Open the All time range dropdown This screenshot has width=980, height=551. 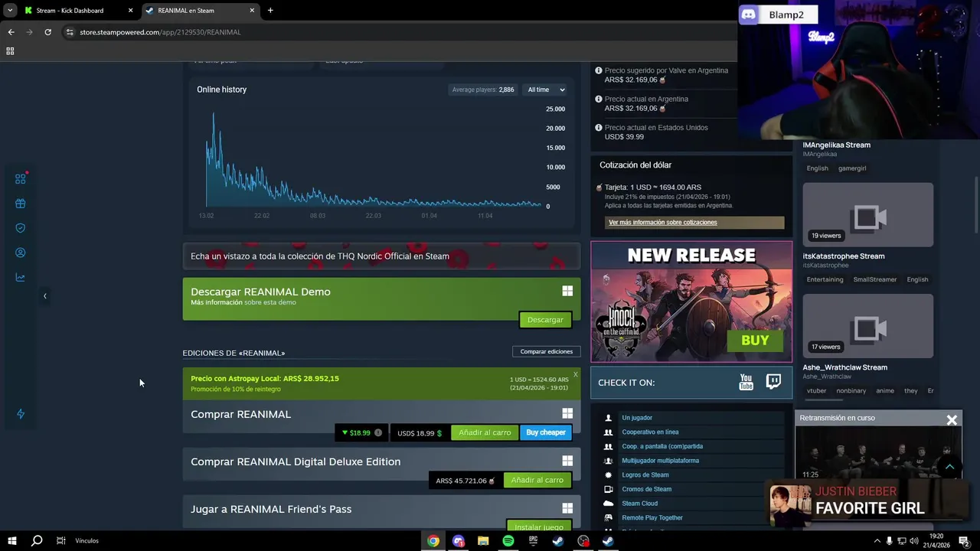tap(546, 90)
